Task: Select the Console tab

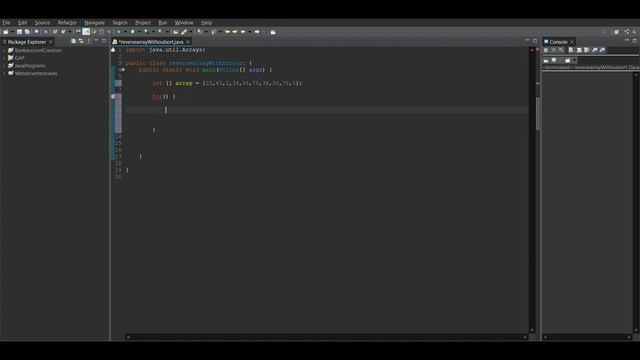Action: pos(558,42)
